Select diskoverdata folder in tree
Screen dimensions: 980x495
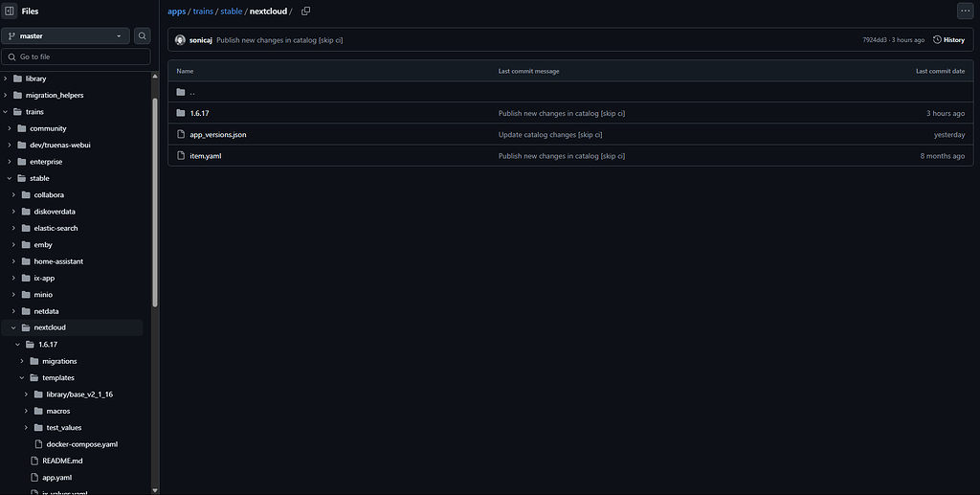point(55,212)
